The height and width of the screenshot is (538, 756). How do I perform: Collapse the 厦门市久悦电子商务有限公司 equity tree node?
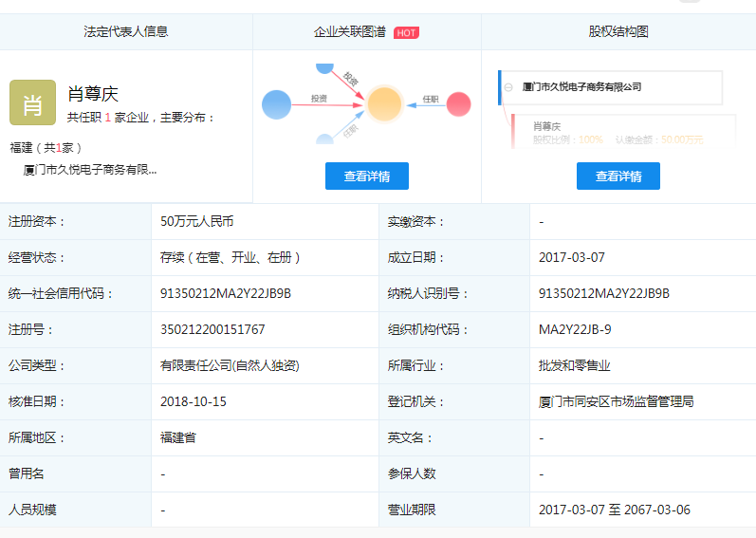[x=508, y=87]
